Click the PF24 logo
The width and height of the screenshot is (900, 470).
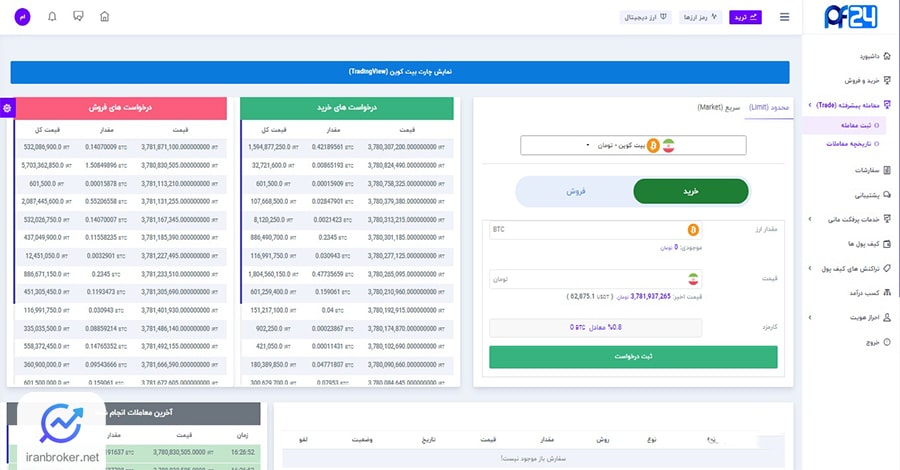pos(851,17)
